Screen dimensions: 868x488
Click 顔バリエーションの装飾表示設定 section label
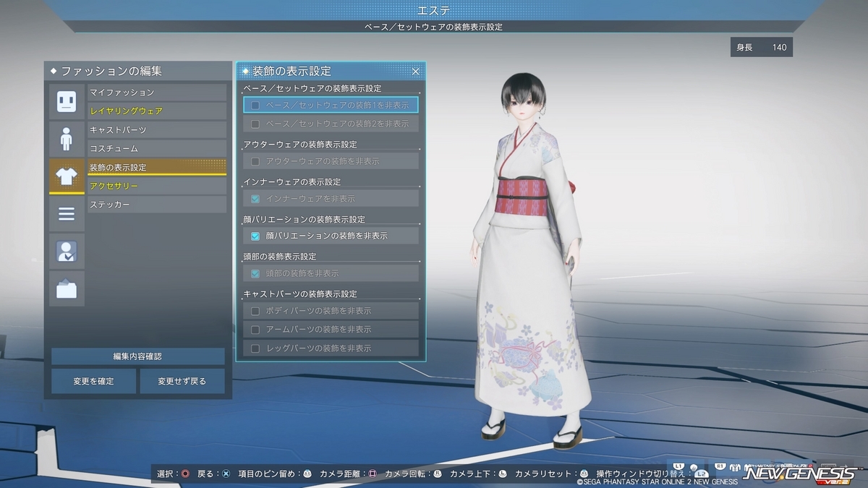point(305,219)
